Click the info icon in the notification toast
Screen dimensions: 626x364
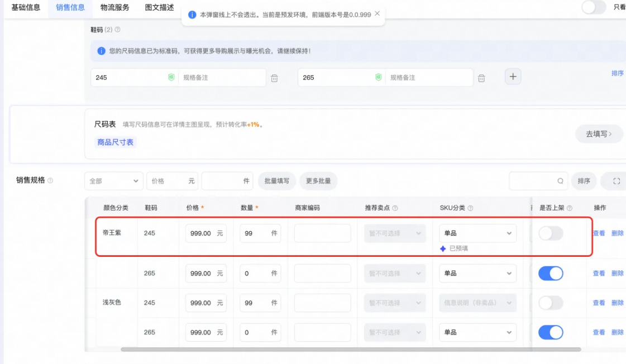(192, 15)
